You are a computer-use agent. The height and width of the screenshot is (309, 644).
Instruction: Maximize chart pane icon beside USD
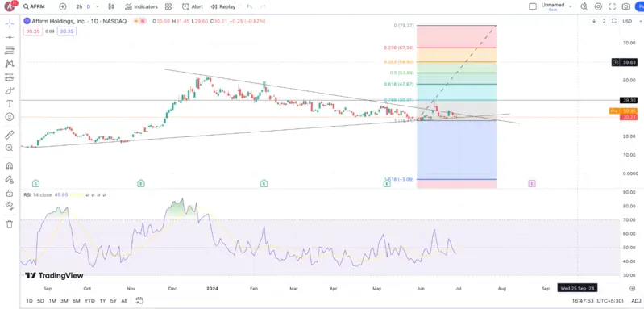point(614,21)
